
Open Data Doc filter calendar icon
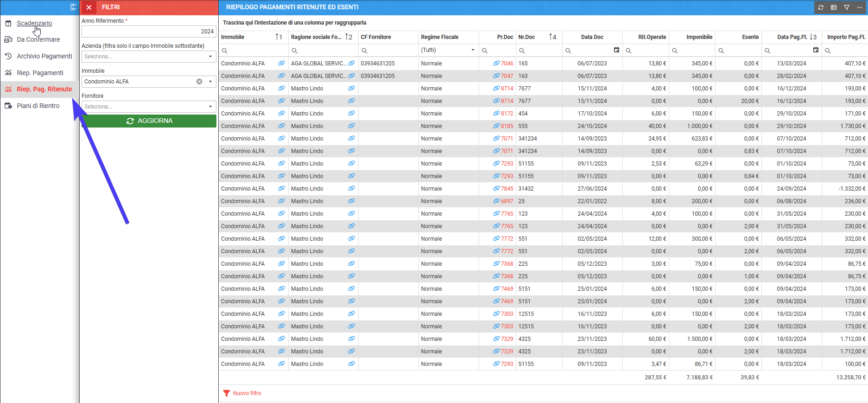[x=616, y=50]
